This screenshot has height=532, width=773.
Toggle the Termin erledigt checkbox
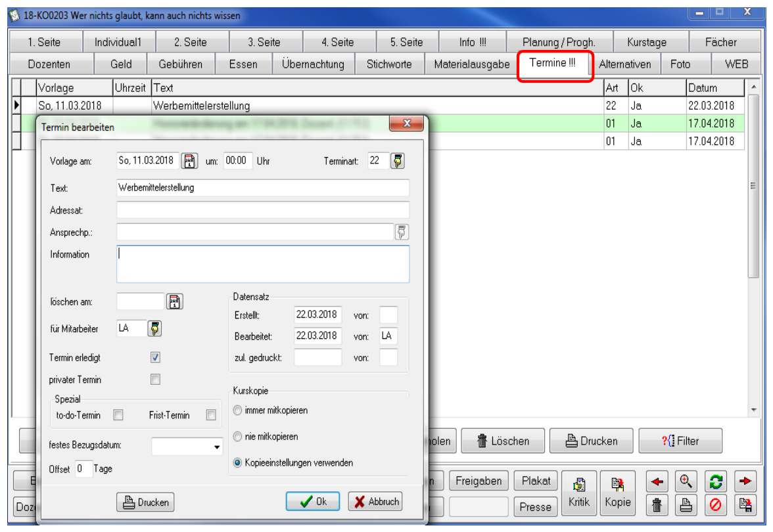155,357
